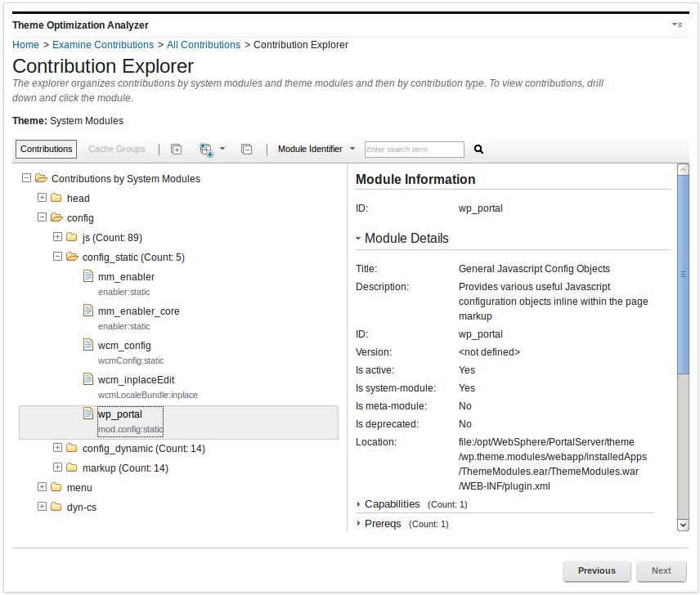Click the collapse-all tree icon in the toolbar

246,149
